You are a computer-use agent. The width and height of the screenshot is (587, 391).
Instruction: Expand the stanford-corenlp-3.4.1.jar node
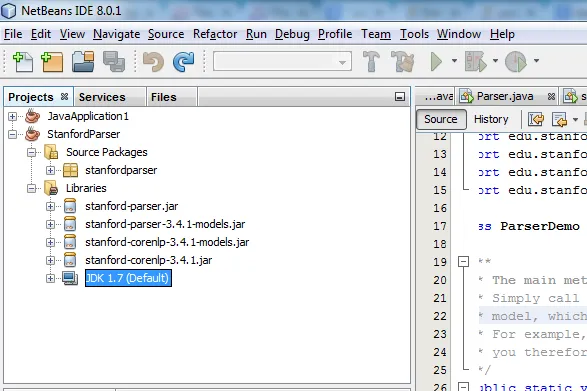pos(51,260)
